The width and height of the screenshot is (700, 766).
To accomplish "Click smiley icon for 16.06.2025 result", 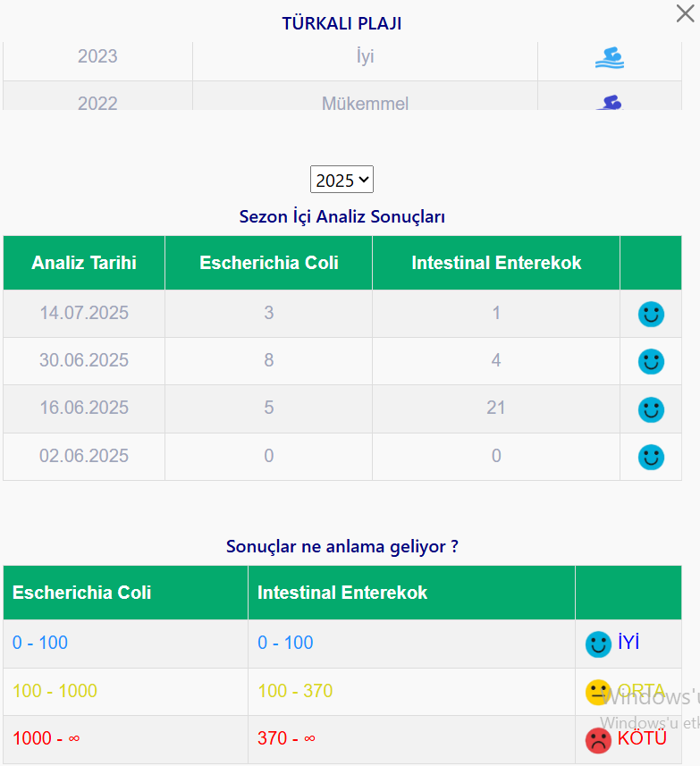I will 651,409.
